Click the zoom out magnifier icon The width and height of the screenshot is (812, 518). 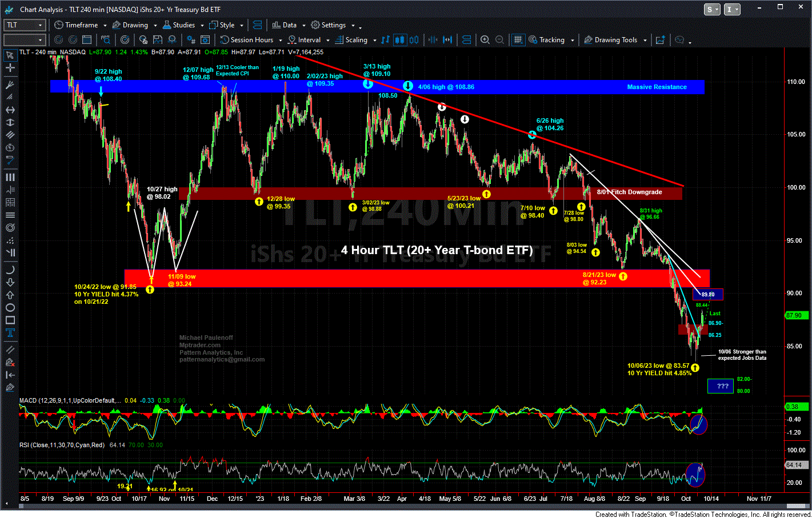(499, 40)
